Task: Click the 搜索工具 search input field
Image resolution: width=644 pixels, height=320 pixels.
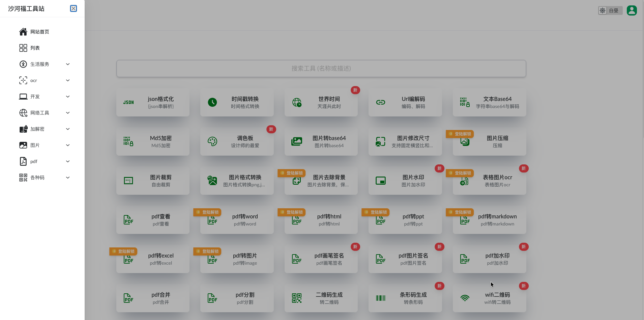Action: point(321,69)
